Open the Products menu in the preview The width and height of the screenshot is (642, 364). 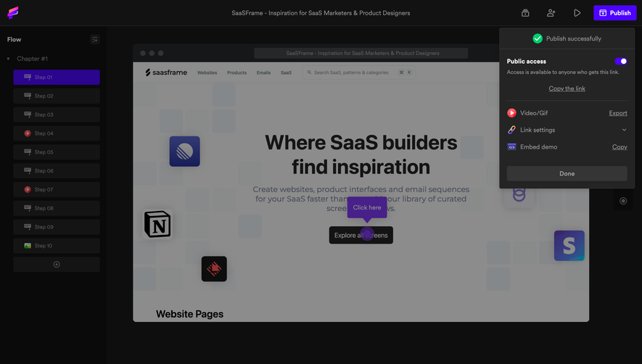coord(236,73)
